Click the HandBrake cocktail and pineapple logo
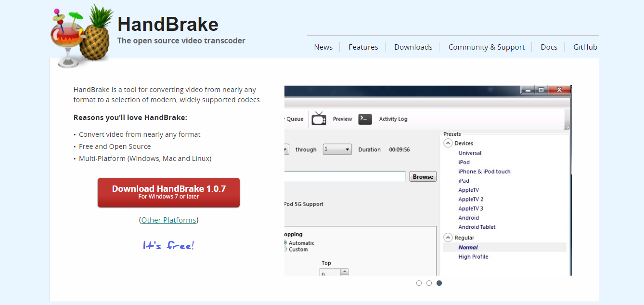Screen dimensions: 644x305 point(81,37)
